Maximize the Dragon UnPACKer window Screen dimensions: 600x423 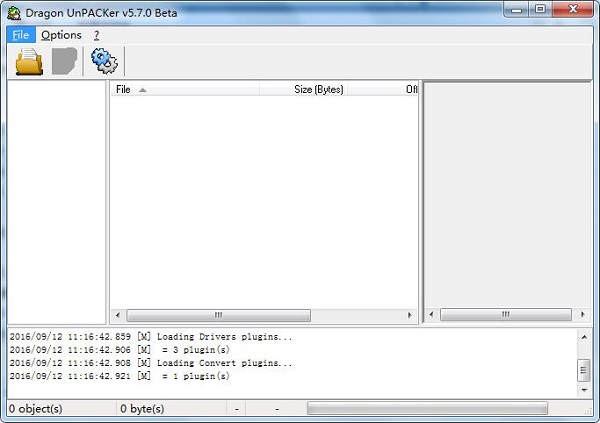click(540, 10)
